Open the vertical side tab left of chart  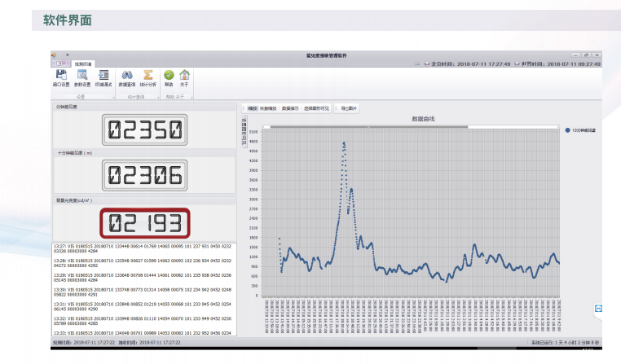244,130
